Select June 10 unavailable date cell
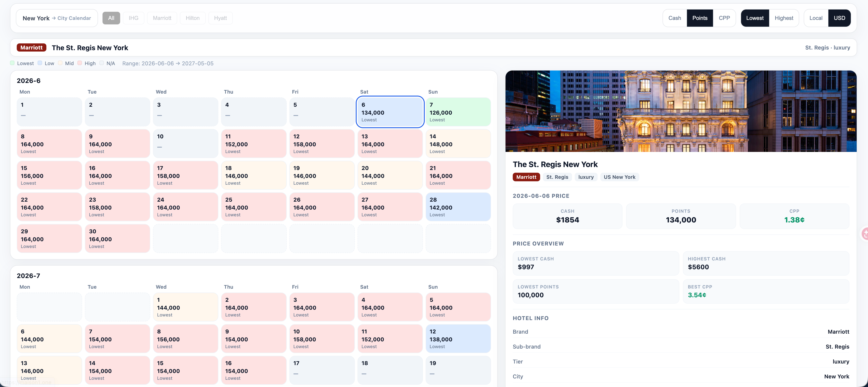Viewport: 868px width, 387px height. (186, 143)
